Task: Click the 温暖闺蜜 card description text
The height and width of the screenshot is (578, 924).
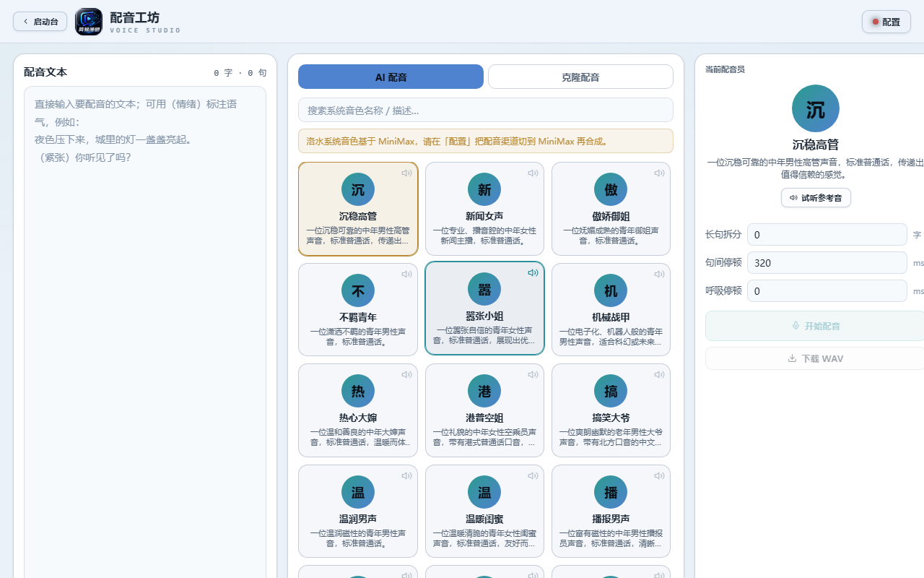Action: click(x=484, y=538)
